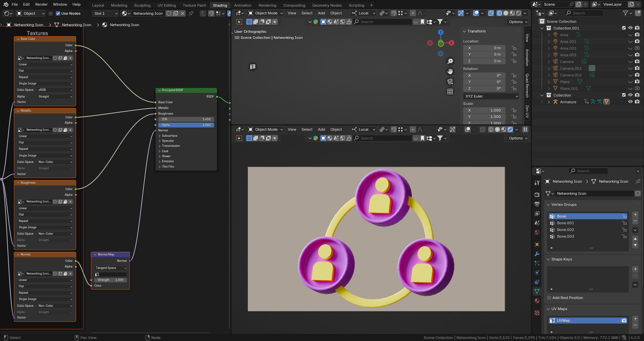Click the hand pan-view gizmo
Viewport: 644px width, 341px height.
(450, 71)
